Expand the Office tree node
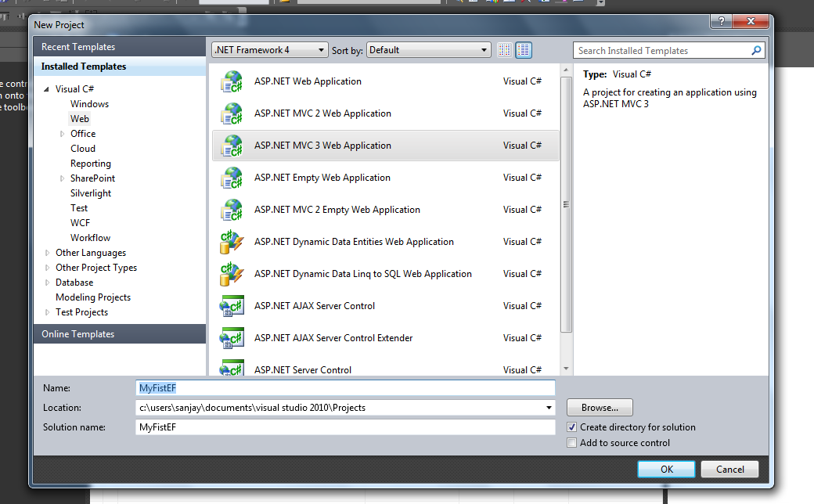Screen dimensions: 814x504 pos(63,134)
